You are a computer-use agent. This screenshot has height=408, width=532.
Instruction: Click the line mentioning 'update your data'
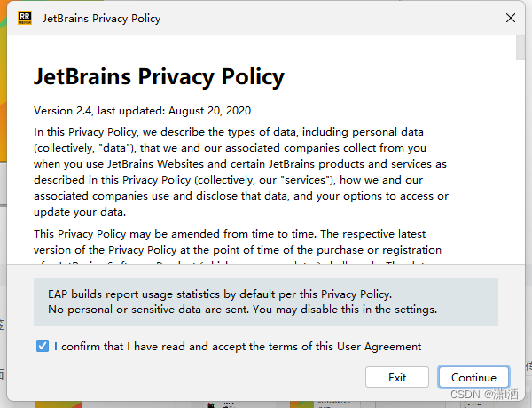coord(80,212)
